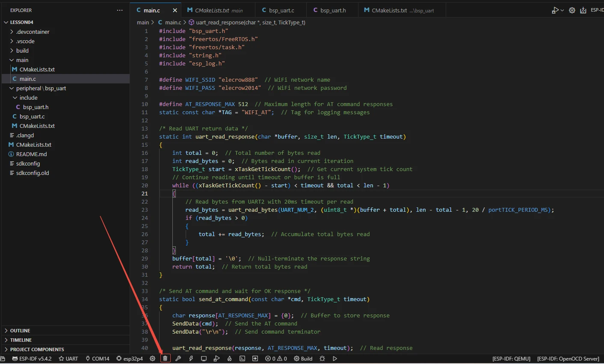This screenshot has width=604, height=364.
Task: Open the run/debug dropdown arrow in editor title
Action: [562, 10]
